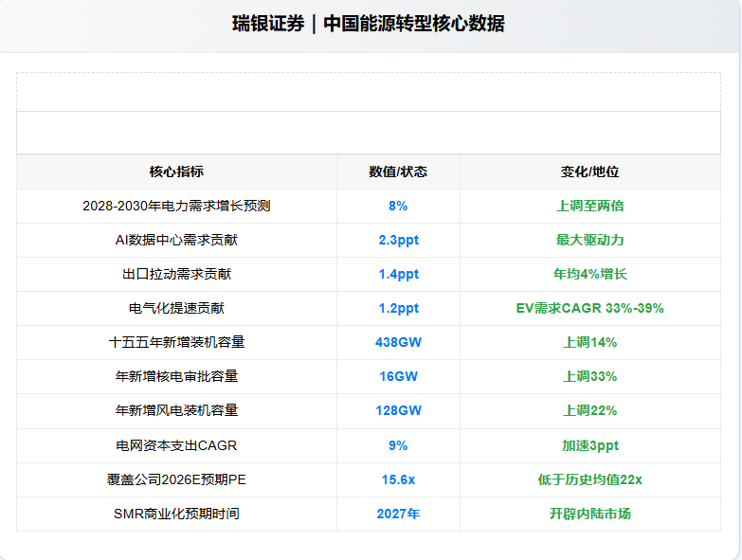This screenshot has height=560, width=742.
Task: Click the 数值/状态 column header
Action: 398,172
